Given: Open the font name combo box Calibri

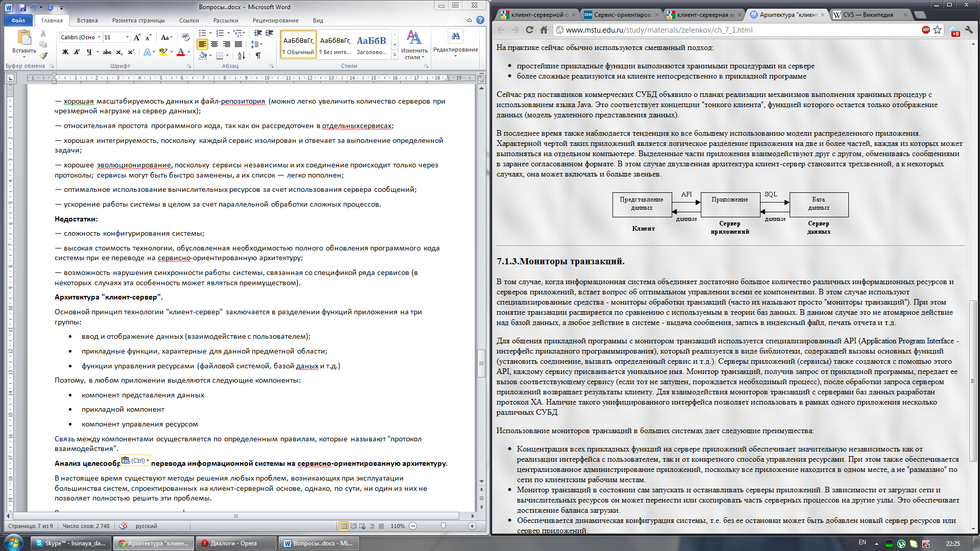Looking at the screenshot, I should tap(81, 37).
